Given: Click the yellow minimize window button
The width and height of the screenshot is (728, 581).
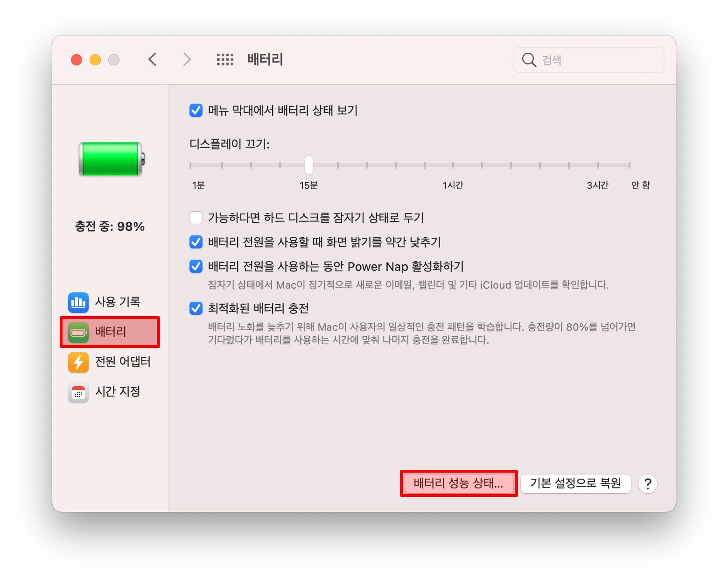Looking at the screenshot, I should [x=95, y=60].
